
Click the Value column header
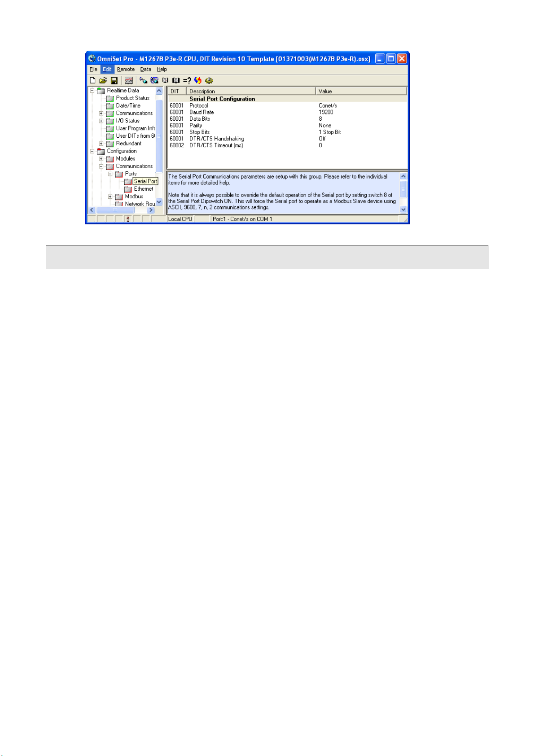click(x=361, y=91)
